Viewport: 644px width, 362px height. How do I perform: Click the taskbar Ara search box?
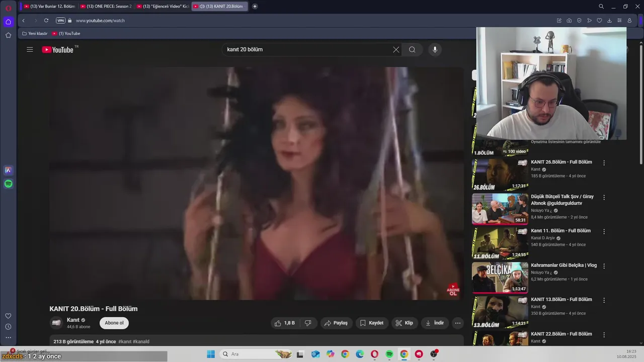point(257,354)
